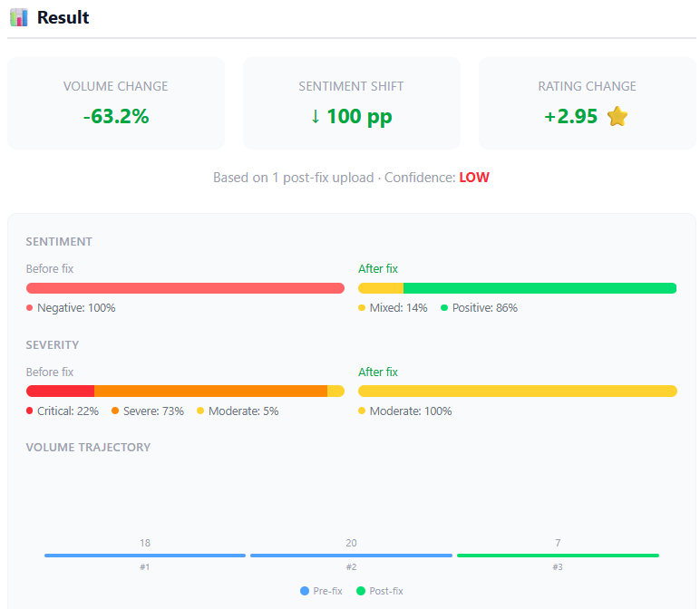Click the After fix label under Sentiment
This screenshot has height=609, width=700.
(378, 268)
